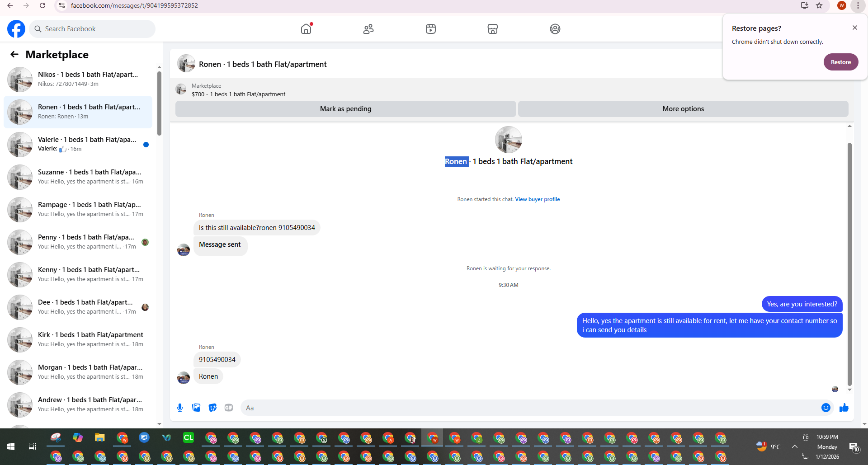Click the voice clip microphone icon
868x465 pixels.
(x=180, y=408)
